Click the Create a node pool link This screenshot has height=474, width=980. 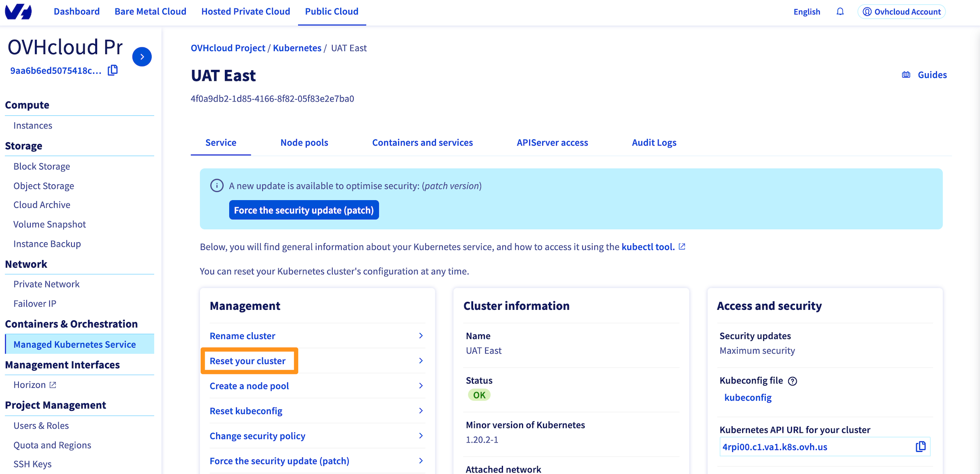249,385
